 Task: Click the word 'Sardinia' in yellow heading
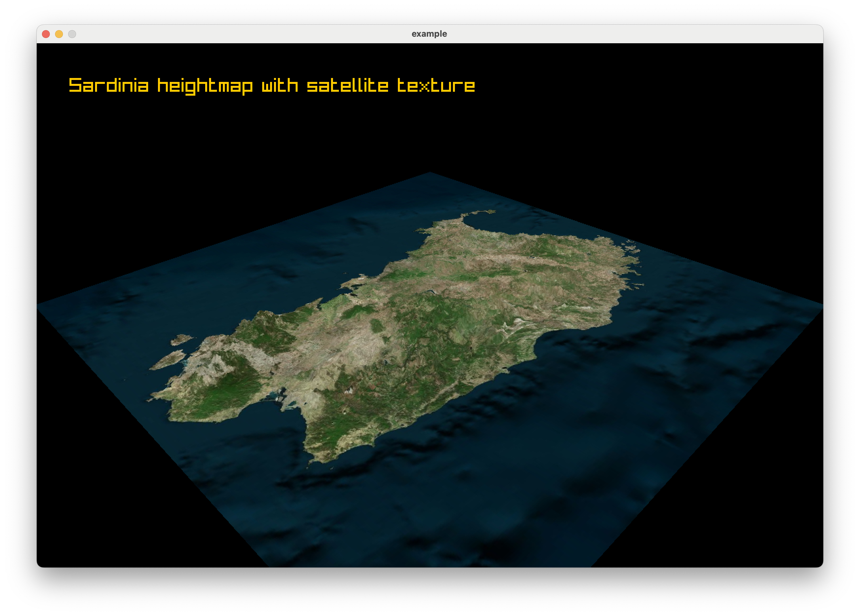(108, 85)
